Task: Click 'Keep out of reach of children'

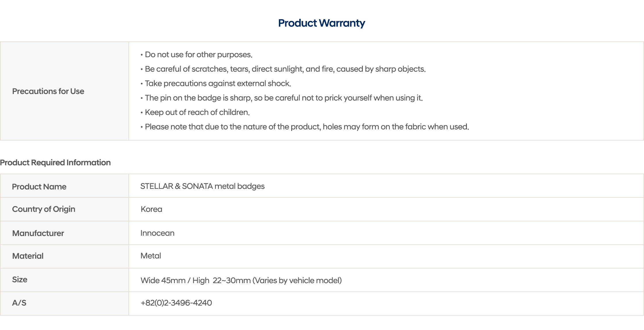Action: point(197,112)
